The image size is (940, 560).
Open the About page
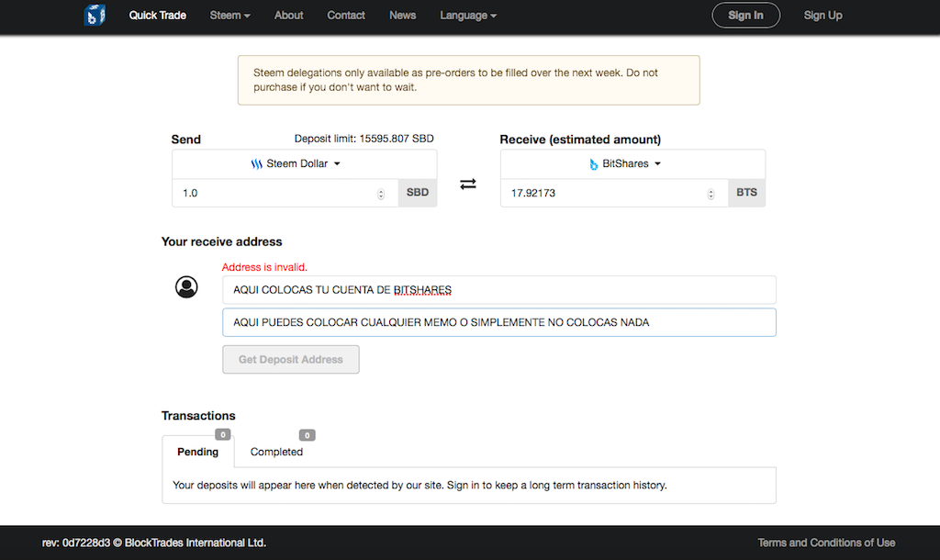click(289, 16)
